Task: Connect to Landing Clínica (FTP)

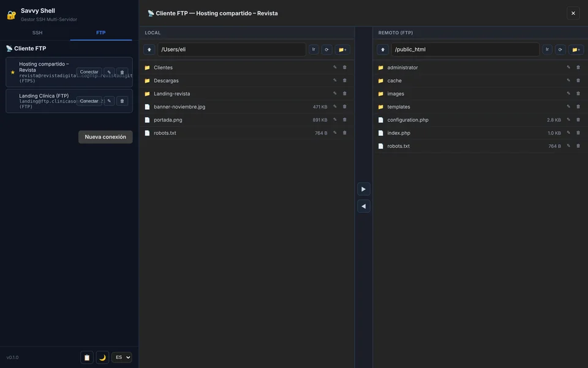Action: (x=89, y=101)
